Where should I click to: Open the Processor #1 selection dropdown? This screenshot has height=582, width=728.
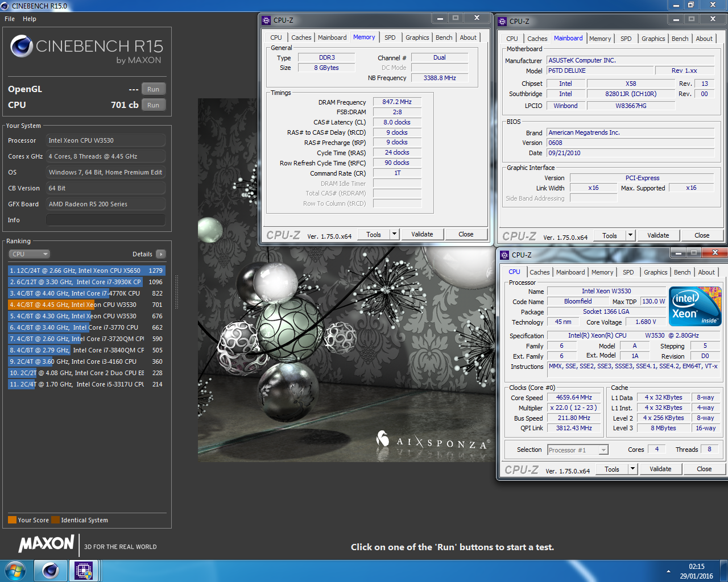click(578, 450)
